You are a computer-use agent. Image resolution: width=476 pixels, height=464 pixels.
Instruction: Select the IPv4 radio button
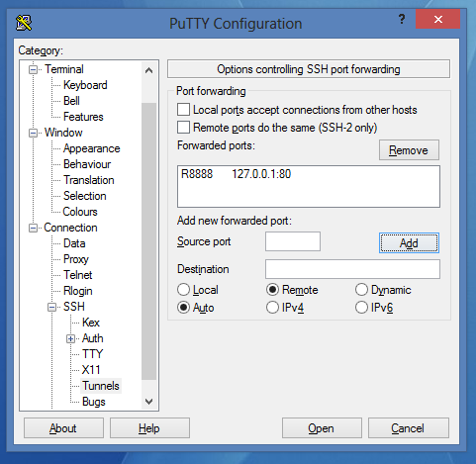[x=272, y=308]
